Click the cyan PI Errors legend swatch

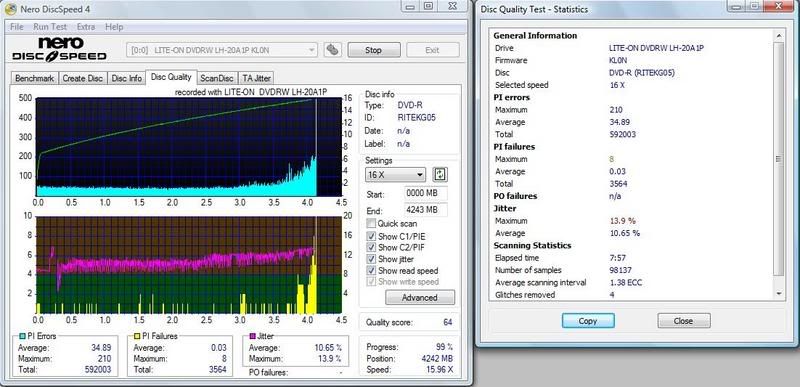(22, 336)
